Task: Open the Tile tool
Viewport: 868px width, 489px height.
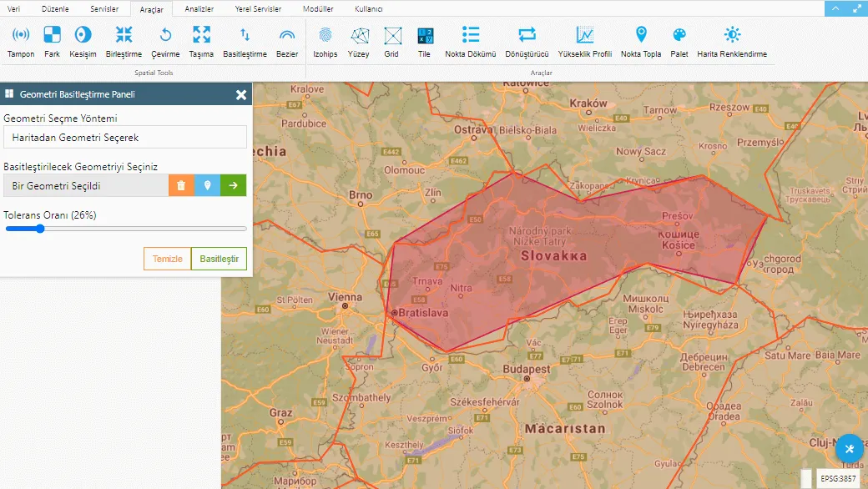Action: click(425, 42)
